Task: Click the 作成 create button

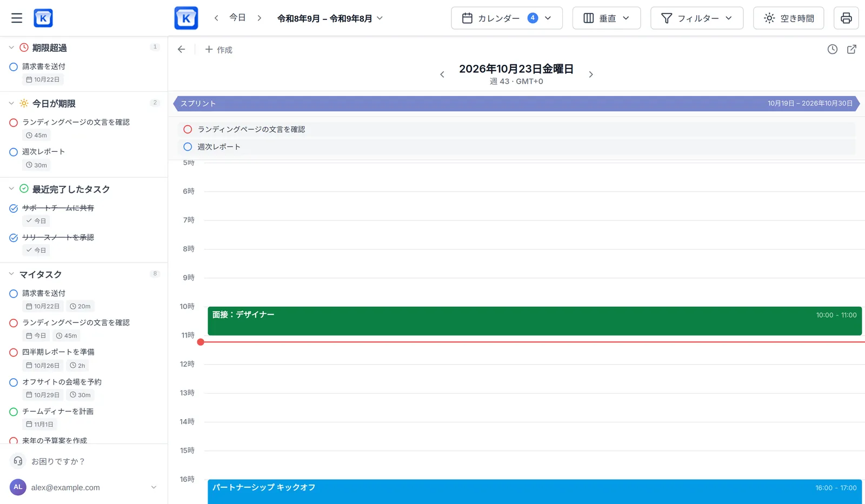Action: (x=218, y=50)
